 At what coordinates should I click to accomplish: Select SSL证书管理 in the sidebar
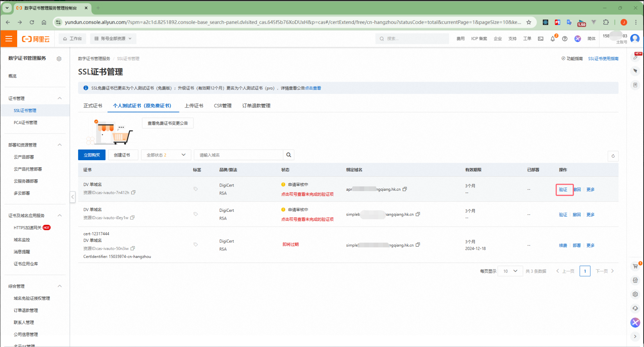click(x=25, y=111)
